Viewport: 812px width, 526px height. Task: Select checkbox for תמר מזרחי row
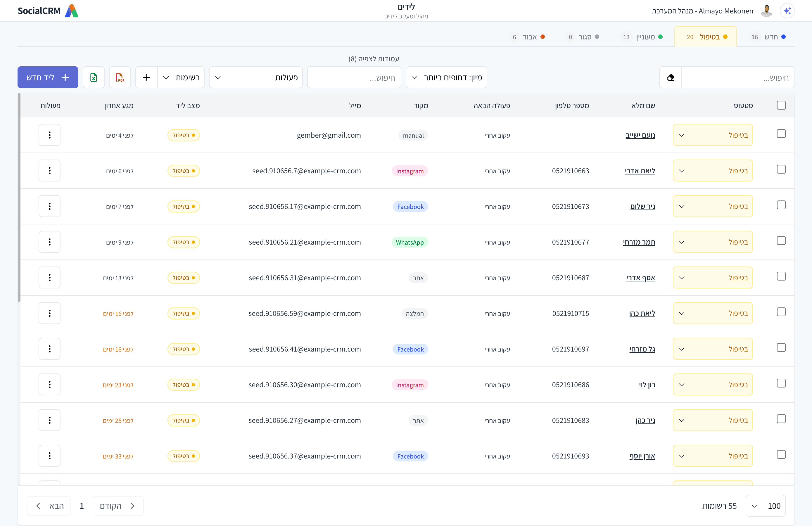coord(781,240)
